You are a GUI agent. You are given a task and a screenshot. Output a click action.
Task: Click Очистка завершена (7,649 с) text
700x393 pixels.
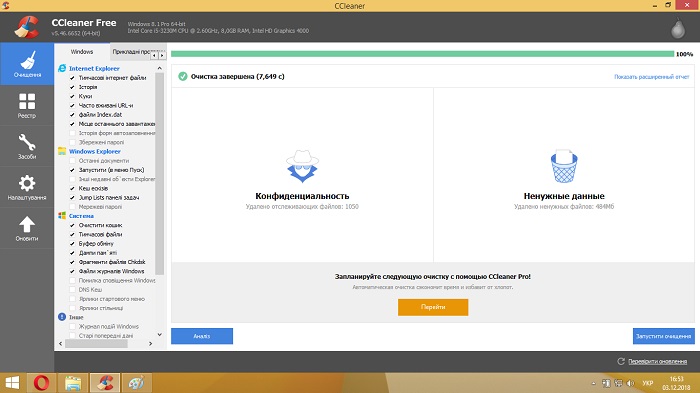coord(238,76)
